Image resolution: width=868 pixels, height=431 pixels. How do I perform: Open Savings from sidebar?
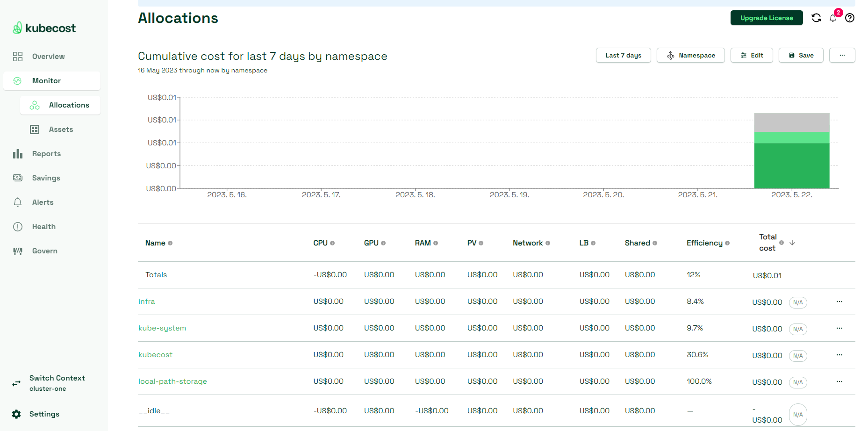[x=46, y=178]
